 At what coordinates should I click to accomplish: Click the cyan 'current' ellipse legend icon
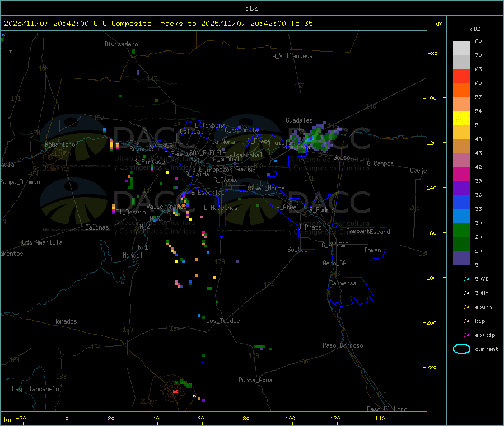point(461,349)
